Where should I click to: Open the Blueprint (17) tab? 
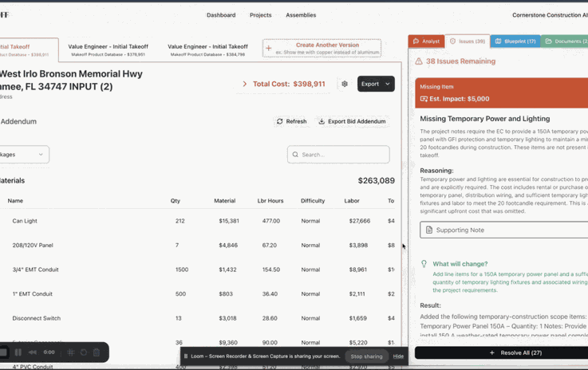[515, 41]
